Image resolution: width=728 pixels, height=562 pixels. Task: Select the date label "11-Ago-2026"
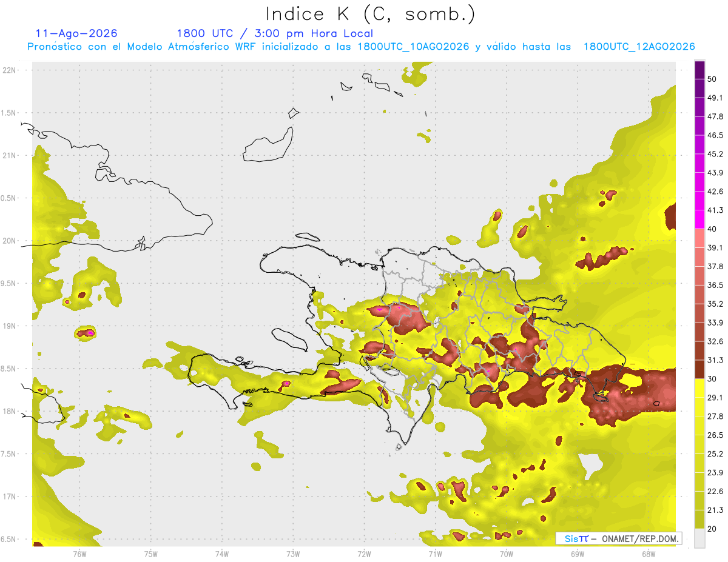click(76, 33)
